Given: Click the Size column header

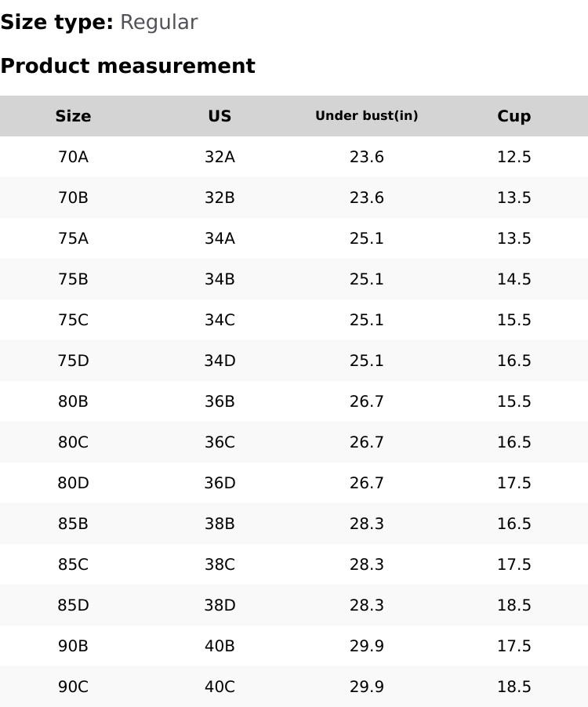Looking at the screenshot, I should [x=73, y=116].
